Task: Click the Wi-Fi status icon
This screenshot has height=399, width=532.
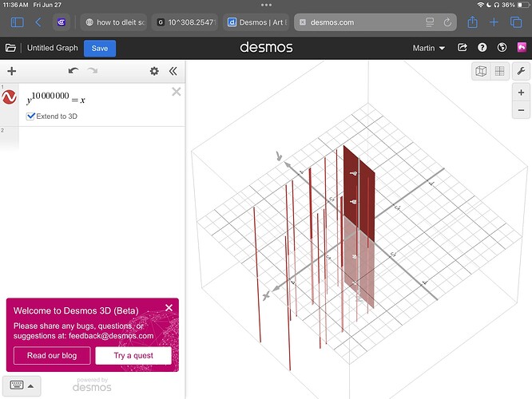Action: pyautogui.click(x=480, y=5)
